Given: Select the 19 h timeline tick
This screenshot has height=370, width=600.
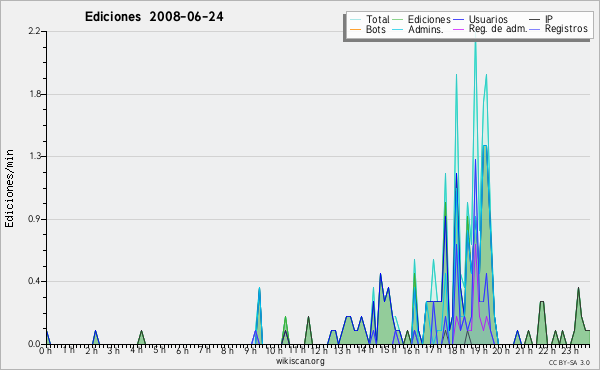Looking at the screenshot, I should click(x=476, y=351).
